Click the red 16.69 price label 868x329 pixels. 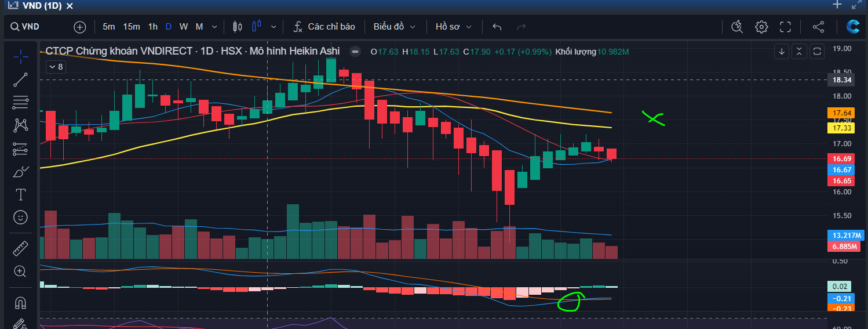842,158
